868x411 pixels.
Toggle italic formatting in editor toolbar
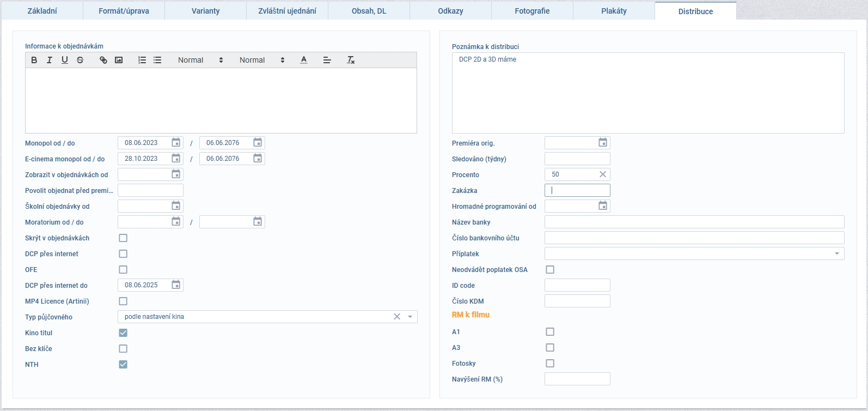click(50, 60)
